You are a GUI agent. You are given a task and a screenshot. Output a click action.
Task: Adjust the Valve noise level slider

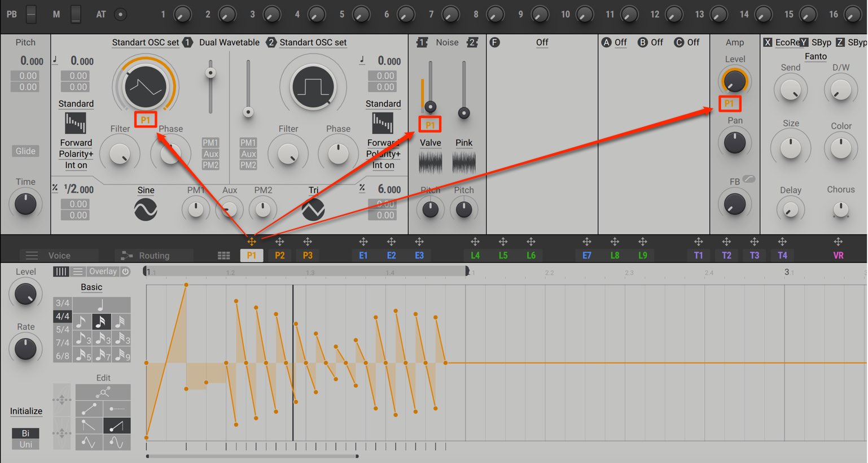tap(430, 106)
